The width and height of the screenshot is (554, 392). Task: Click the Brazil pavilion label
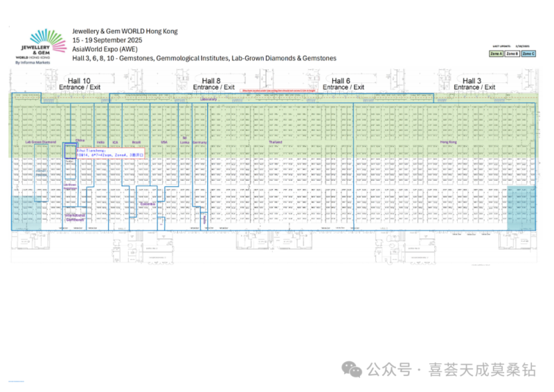coord(136,142)
